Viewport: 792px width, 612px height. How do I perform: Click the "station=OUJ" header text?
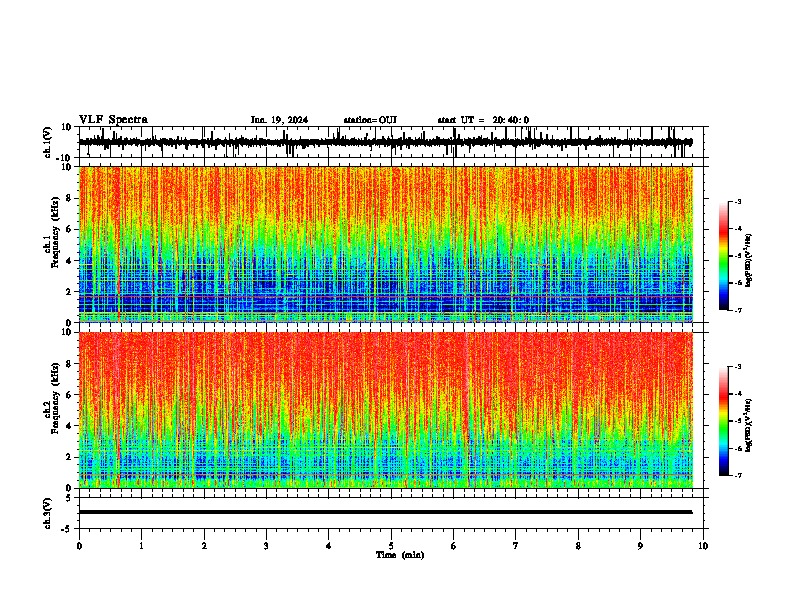(x=370, y=120)
